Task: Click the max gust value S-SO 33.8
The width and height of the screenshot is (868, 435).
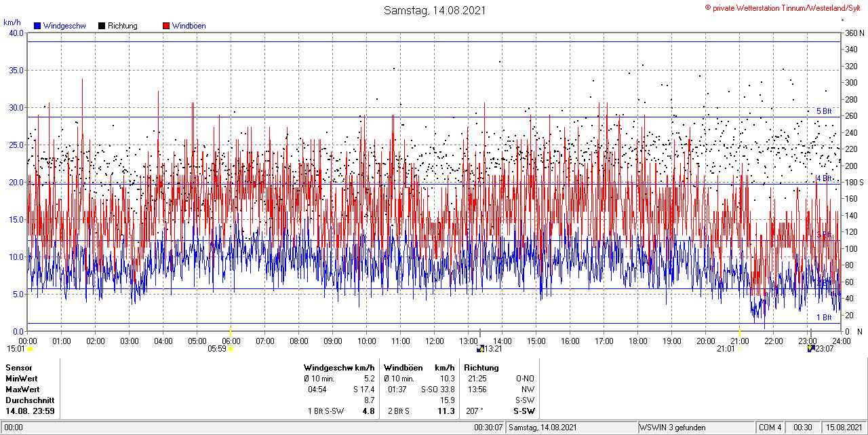Action: [437, 390]
